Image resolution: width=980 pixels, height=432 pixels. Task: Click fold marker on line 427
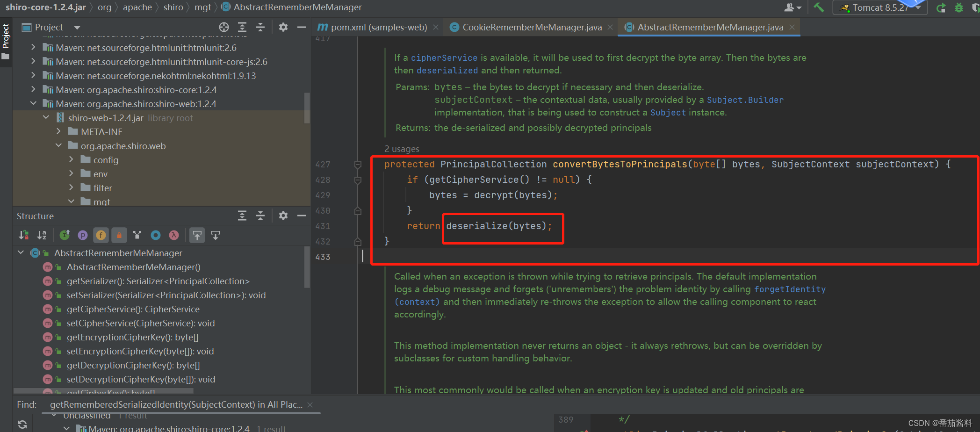(x=358, y=165)
